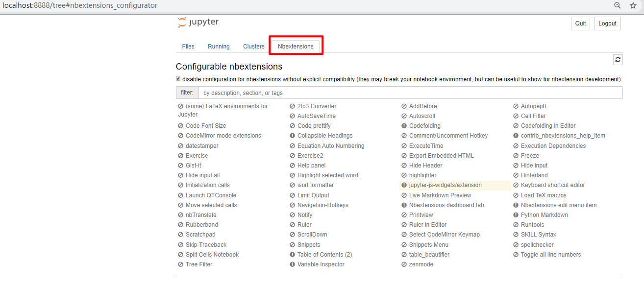Open the Keyboard shortcut editor extension
Image resolution: width=644 pixels, height=286 pixels.
click(553, 185)
